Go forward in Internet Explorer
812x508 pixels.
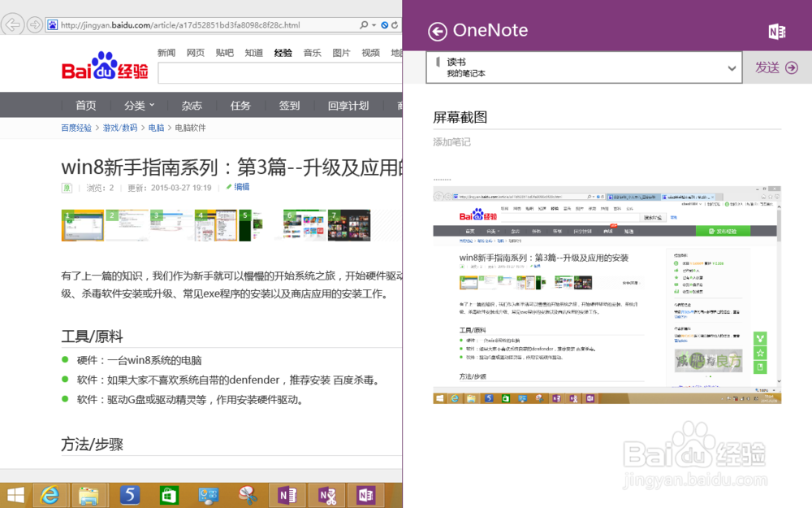coord(35,24)
